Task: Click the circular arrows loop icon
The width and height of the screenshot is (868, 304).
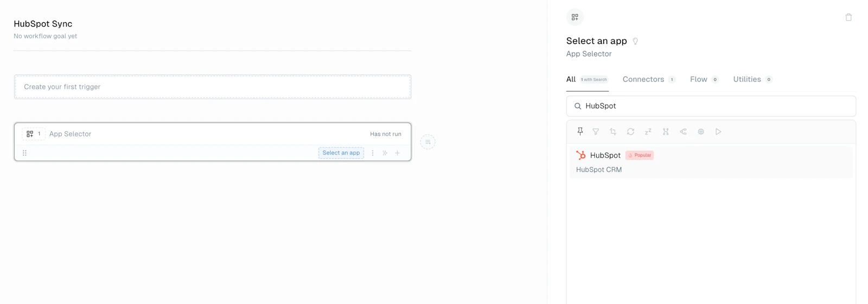Action: coord(630,132)
